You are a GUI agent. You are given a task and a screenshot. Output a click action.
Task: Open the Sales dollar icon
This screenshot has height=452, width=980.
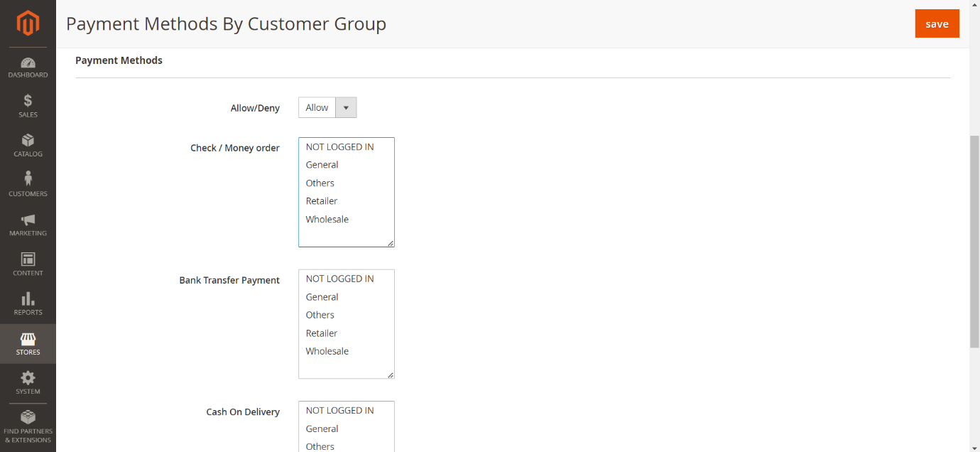click(28, 101)
